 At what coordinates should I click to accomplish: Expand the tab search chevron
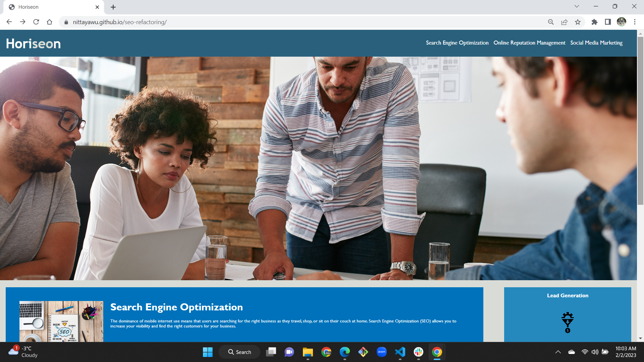pos(577,6)
